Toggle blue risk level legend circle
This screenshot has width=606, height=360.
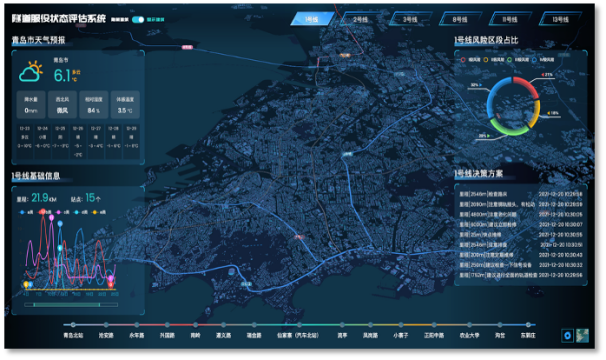534,60
